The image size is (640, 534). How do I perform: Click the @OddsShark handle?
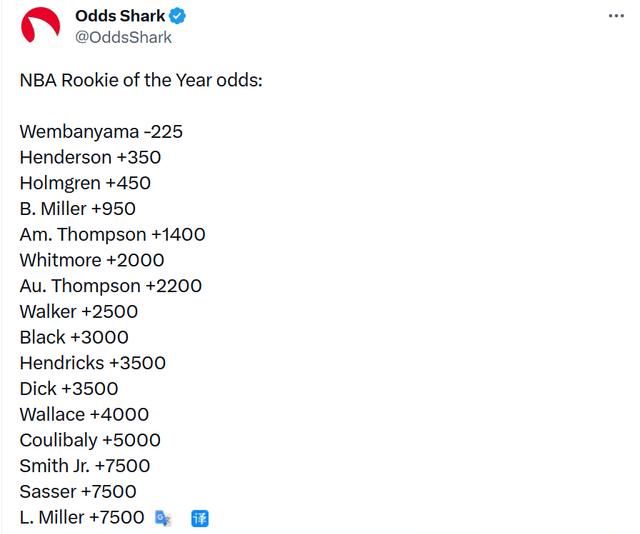pyautogui.click(x=124, y=37)
